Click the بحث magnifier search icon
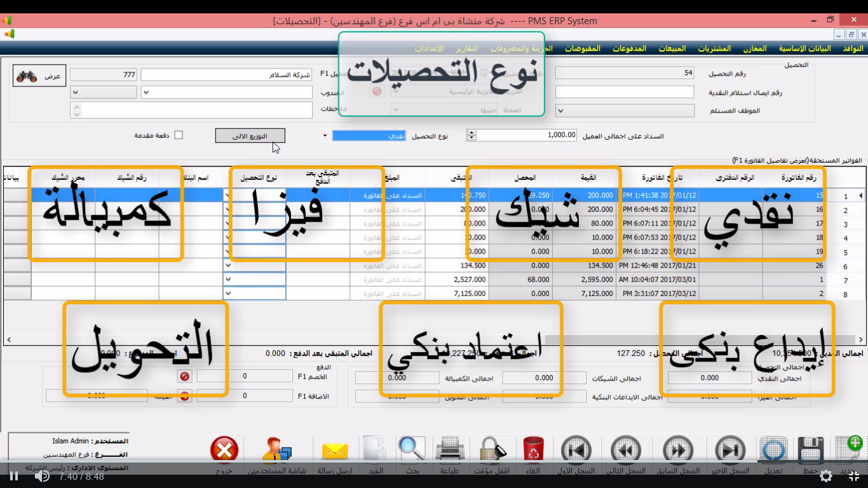868x488 pixels. pyautogui.click(x=412, y=451)
